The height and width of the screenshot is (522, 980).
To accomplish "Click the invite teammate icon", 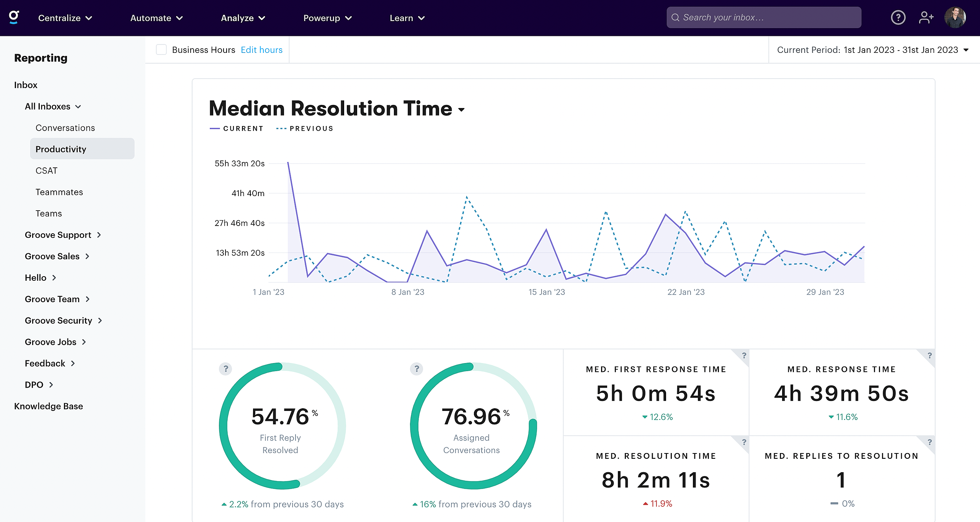I will pyautogui.click(x=926, y=18).
